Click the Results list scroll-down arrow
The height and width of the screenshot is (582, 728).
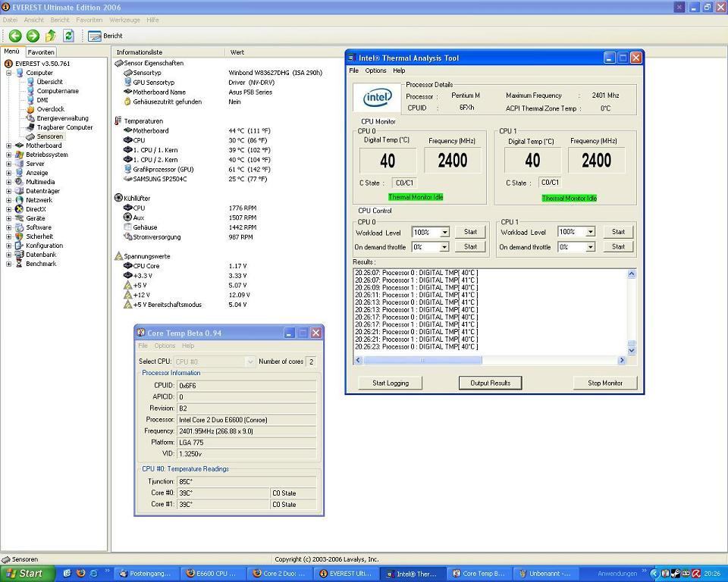click(632, 351)
